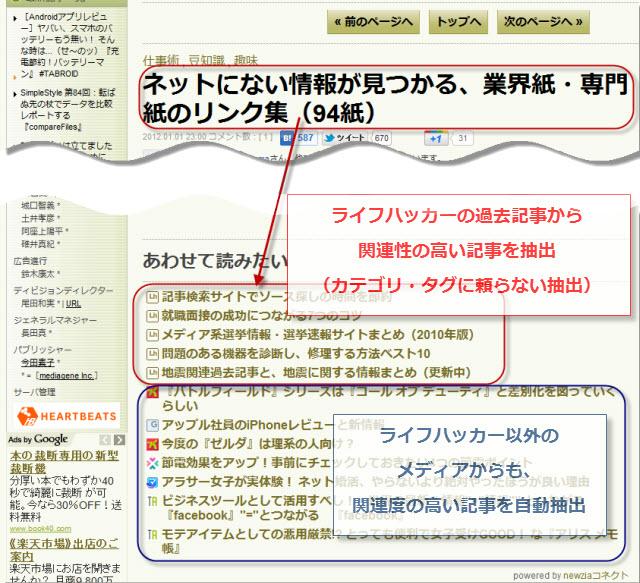Screen dimensions: 640x583
Task: Click the Ads by Google next arrow
Action: coord(119,440)
